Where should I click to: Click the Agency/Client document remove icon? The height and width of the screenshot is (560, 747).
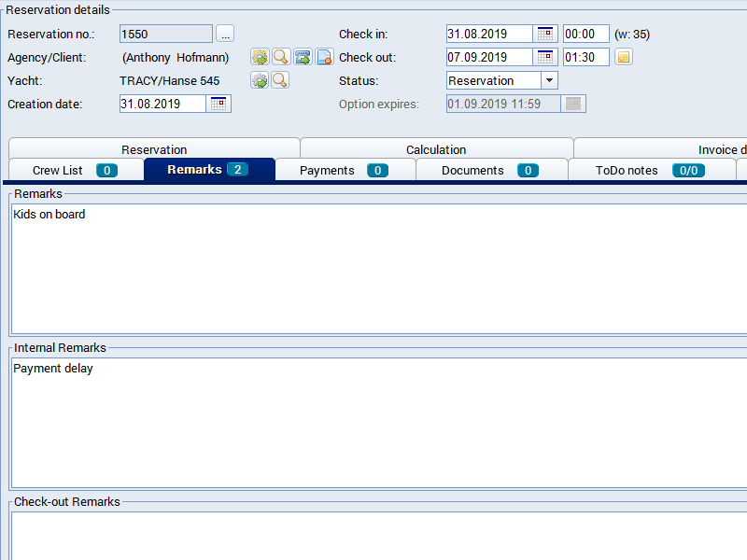324,57
